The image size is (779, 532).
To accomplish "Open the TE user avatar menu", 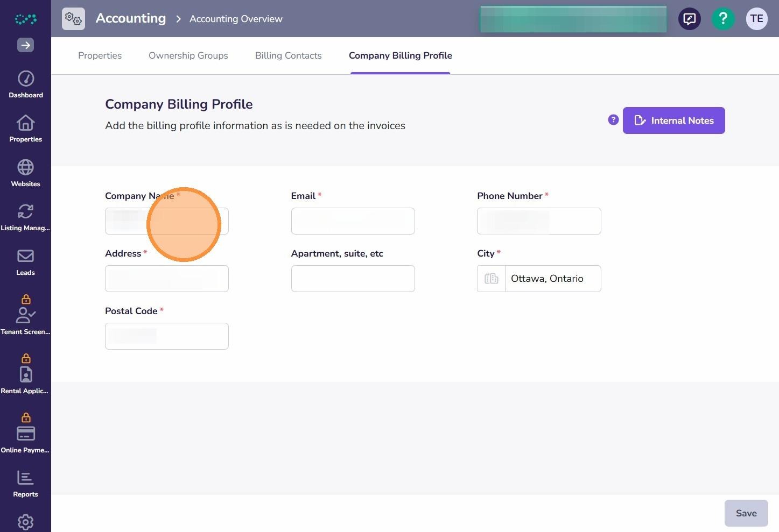I will tap(756, 19).
